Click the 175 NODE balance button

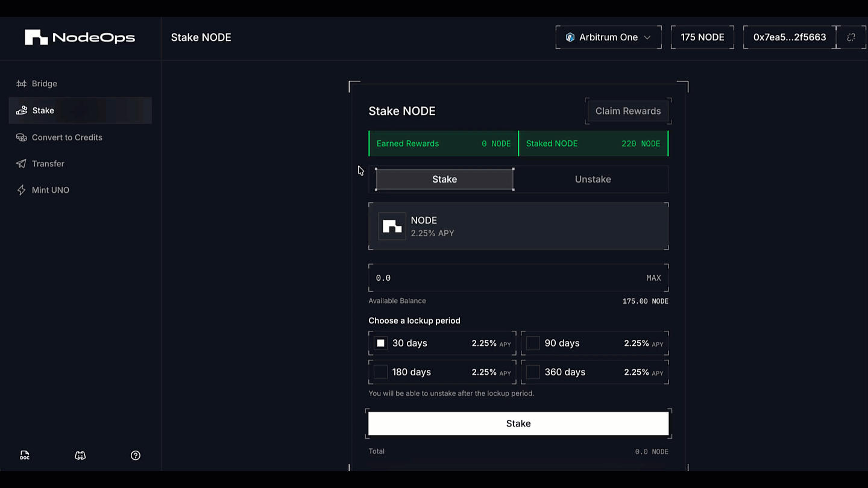(x=702, y=37)
